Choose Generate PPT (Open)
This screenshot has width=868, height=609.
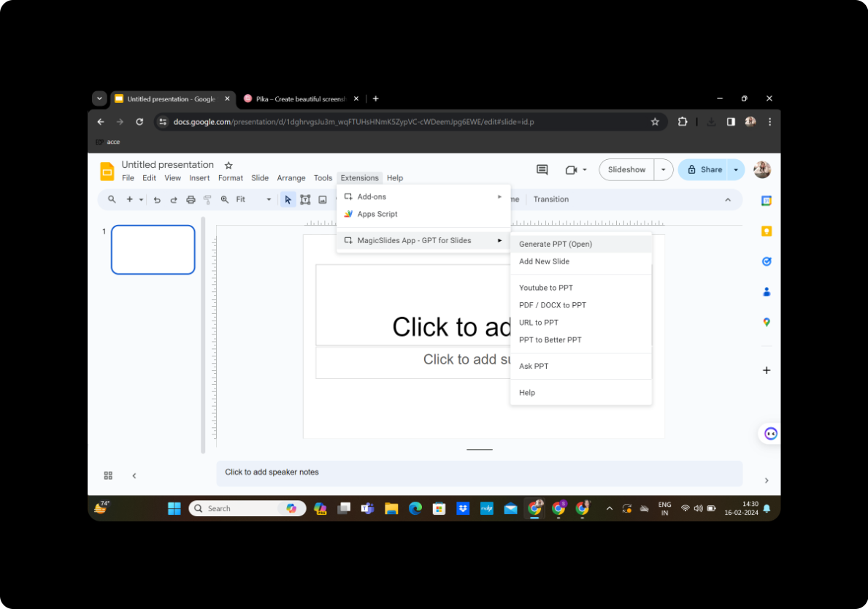(x=580, y=244)
